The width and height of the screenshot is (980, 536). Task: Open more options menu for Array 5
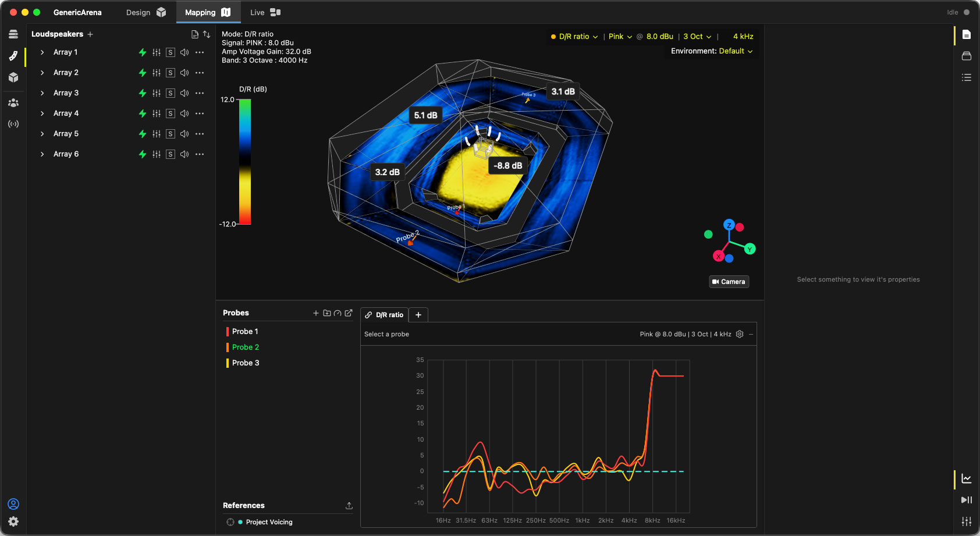click(200, 134)
